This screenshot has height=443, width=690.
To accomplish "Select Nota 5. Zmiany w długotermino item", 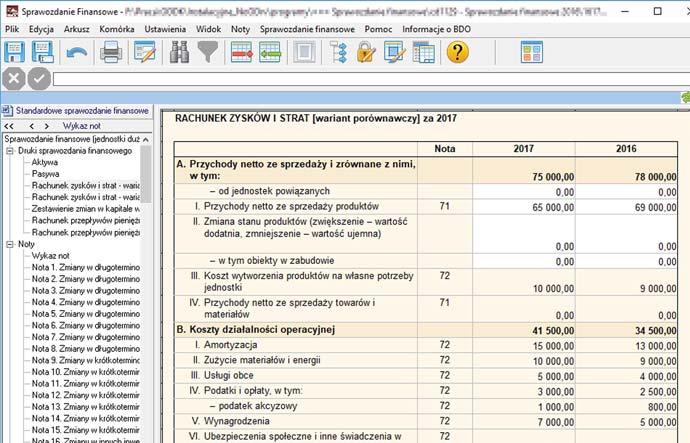I will coord(85,314).
